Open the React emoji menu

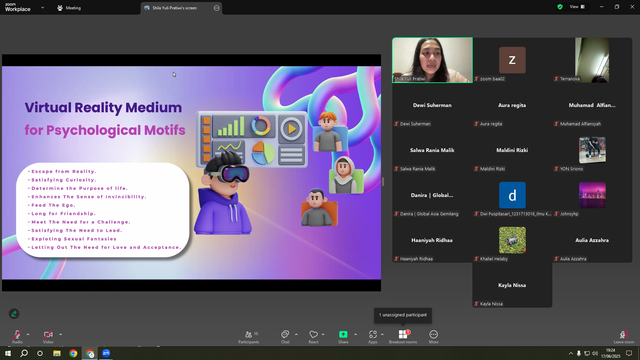313,337
